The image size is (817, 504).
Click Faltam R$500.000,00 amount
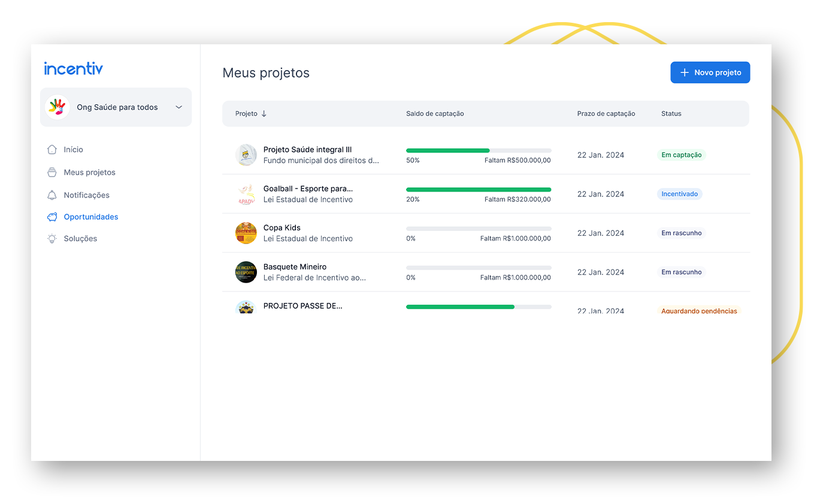(x=518, y=160)
